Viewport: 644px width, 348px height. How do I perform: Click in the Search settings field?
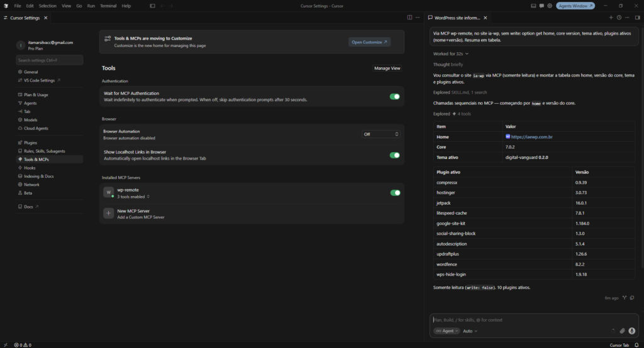(x=49, y=60)
